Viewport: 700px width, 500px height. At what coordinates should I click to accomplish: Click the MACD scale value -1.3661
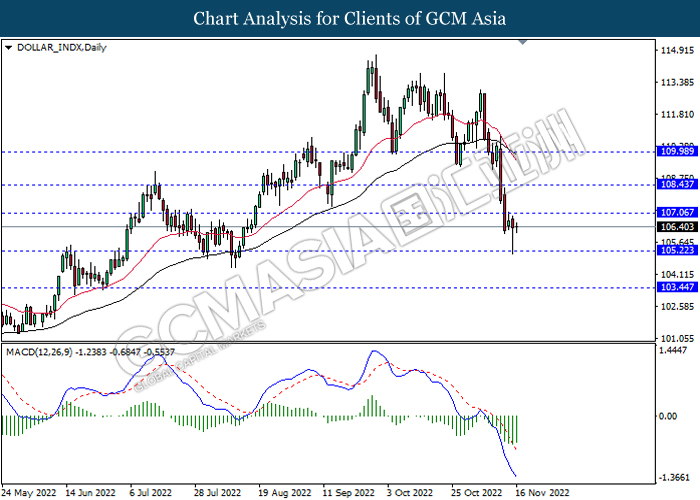[674, 477]
